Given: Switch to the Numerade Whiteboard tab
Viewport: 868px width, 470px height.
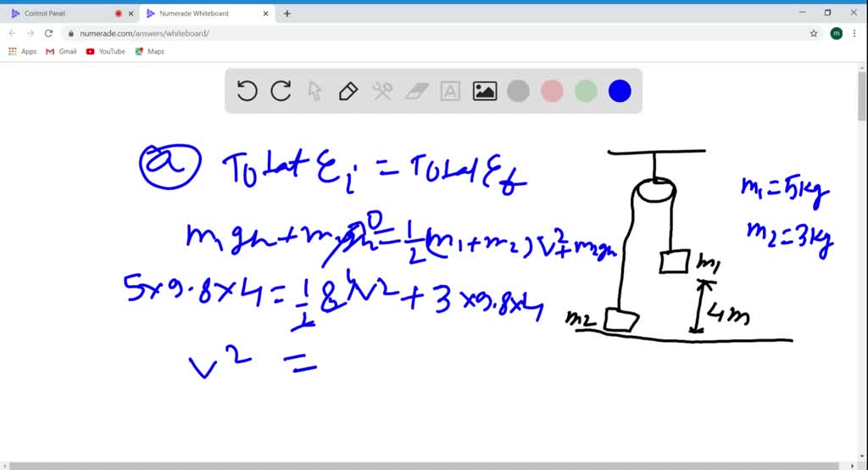Looking at the screenshot, I should pos(199,14).
